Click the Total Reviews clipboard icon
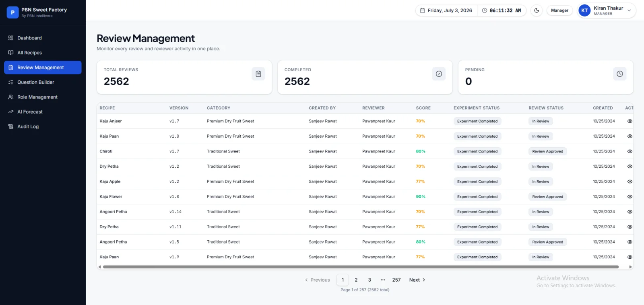 pos(258,74)
